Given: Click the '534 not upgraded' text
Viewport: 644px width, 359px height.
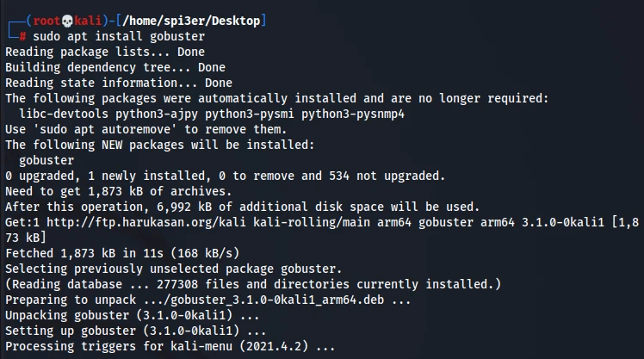Looking at the screenshot, I should (x=392, y=176).
